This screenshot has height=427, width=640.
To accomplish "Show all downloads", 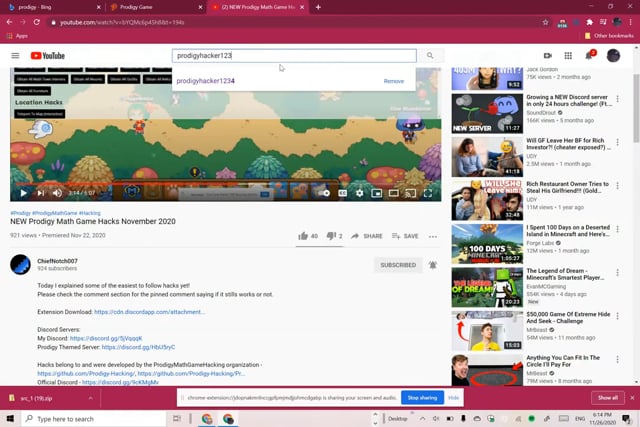I will pos(608,398).
